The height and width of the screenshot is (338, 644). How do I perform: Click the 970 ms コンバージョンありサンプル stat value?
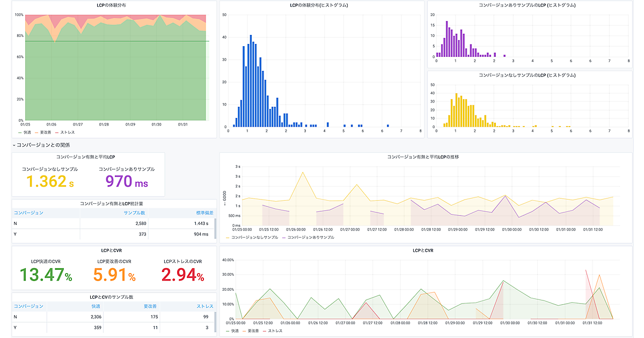[x=126, y=182]
